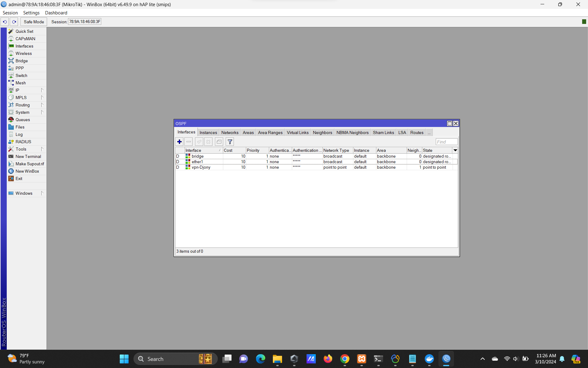The height and width of the screenshot is (368, 588).
Task: Show more OSPF tabs via ellipsis
Action: tap(429, 132)
